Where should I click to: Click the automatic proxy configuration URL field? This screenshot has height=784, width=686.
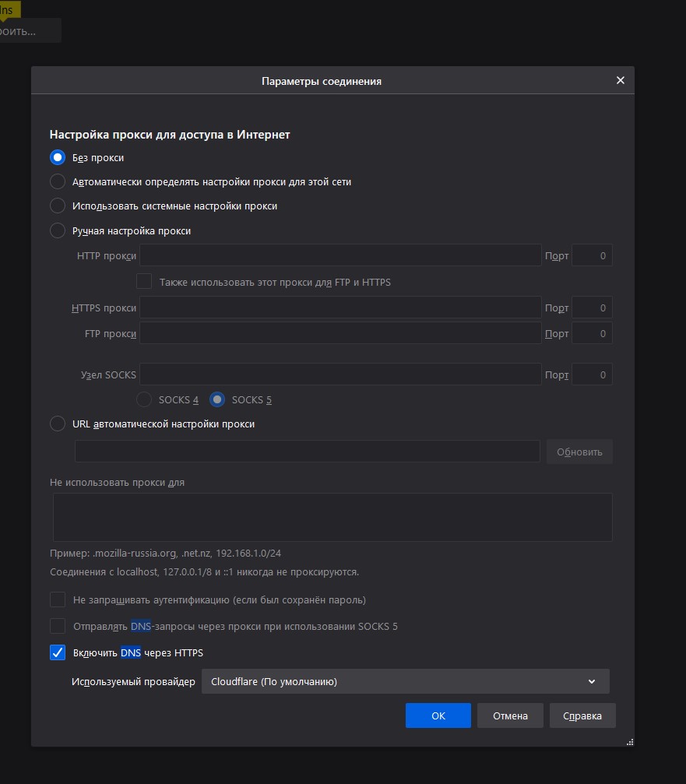pyautogui.click(x=307, y=451)
